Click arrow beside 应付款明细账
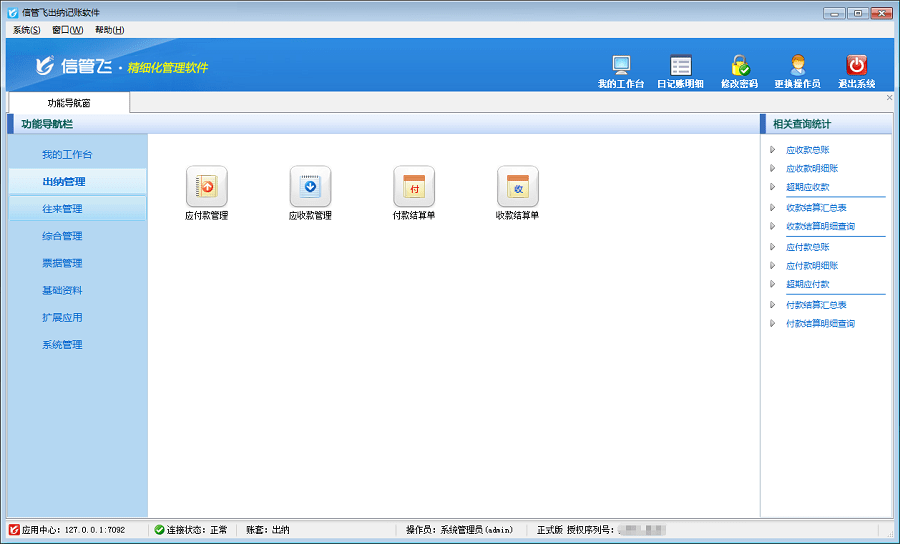 tap(773, 265)
